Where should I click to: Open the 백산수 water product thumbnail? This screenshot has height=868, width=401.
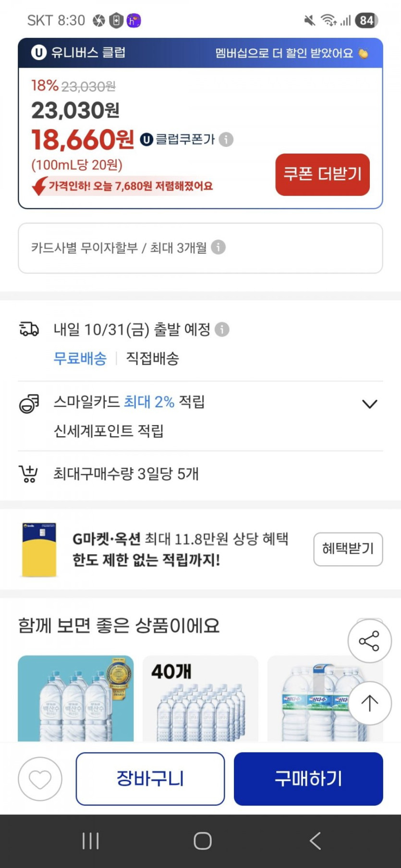pos(75,698)
